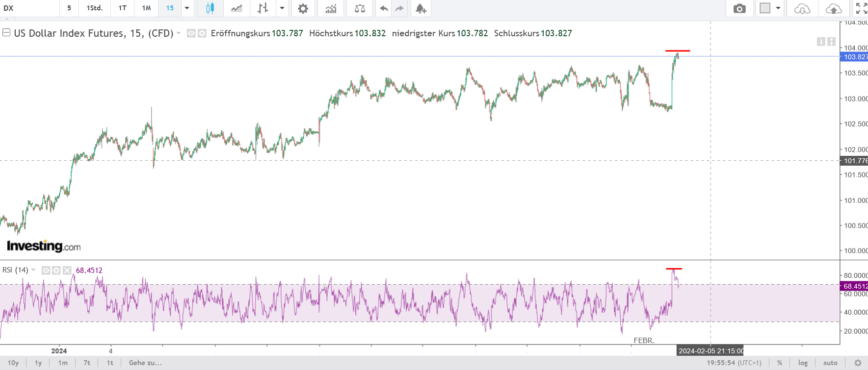Click the compare symbols scales icon
Viewport: 868px width, 370px height.
pyautogui.click(x=360, y=8)
